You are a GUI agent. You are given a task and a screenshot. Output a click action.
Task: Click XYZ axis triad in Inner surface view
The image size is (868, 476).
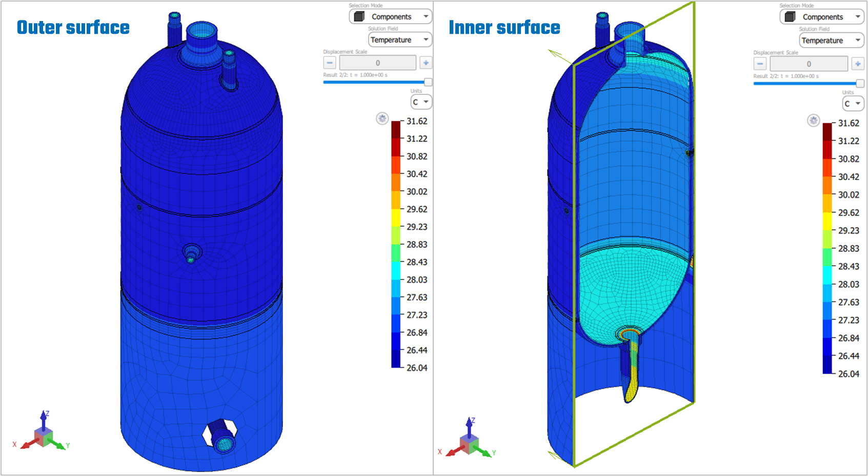(x=468, y=439)
